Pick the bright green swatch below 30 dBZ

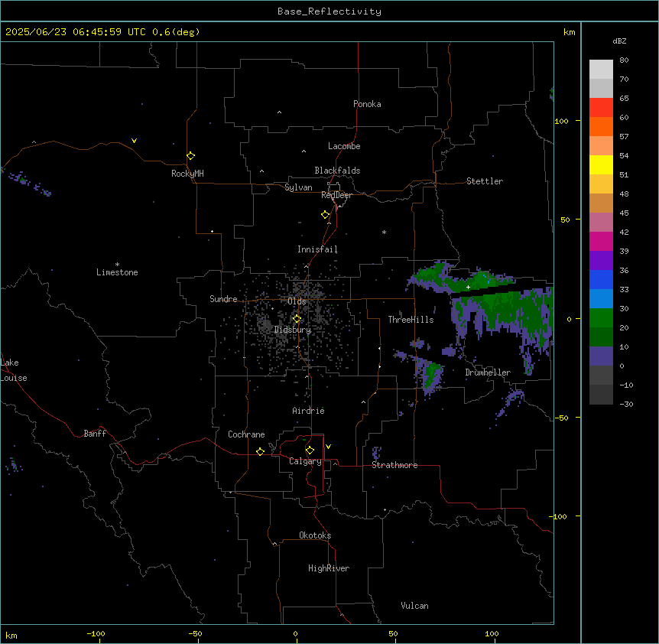click(x=601, y=318)
